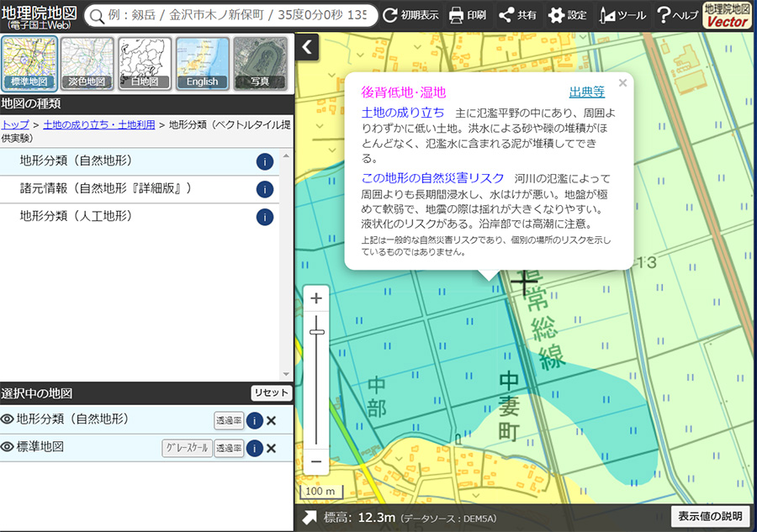
Task: Open the 印刷 print function
Action: 467,15
